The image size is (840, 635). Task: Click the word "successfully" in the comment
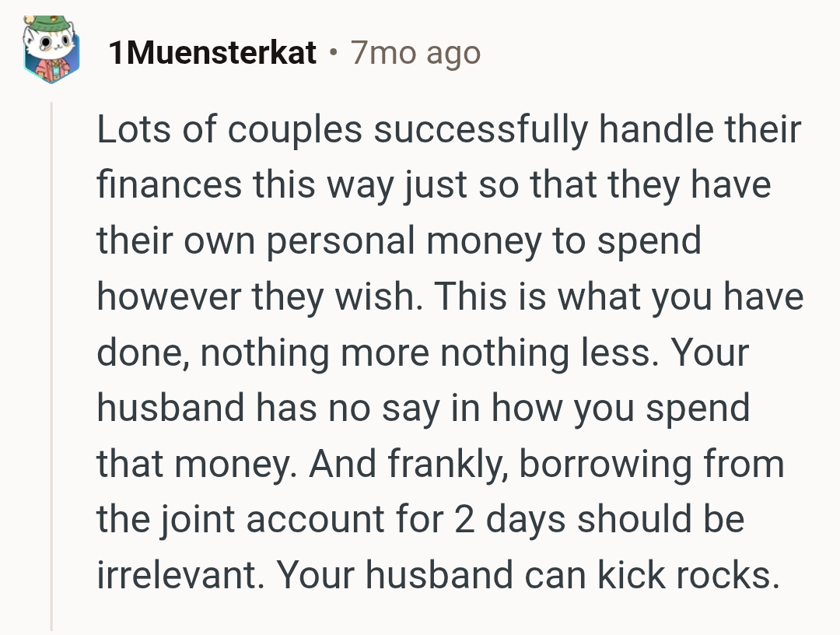pos(480,130)
